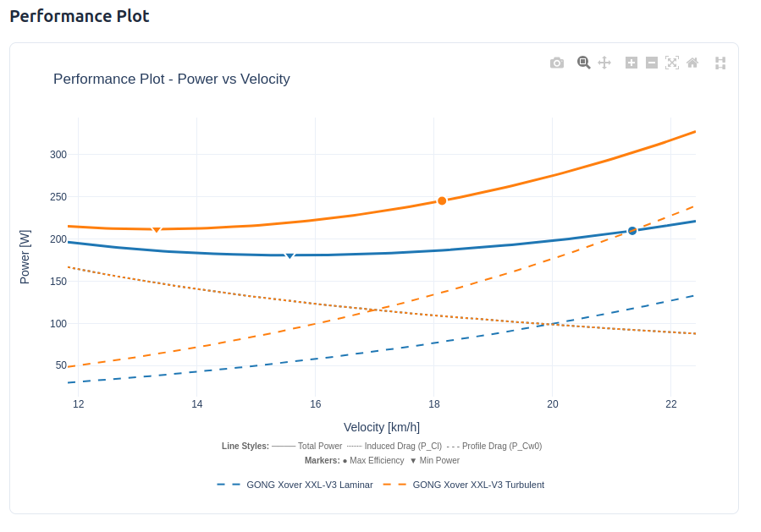The width and height of the screenshot is (761, 532).
Task: Toggle GONG Xover XXL-V3 Turbulent legend entry
Action: (477, 485)
